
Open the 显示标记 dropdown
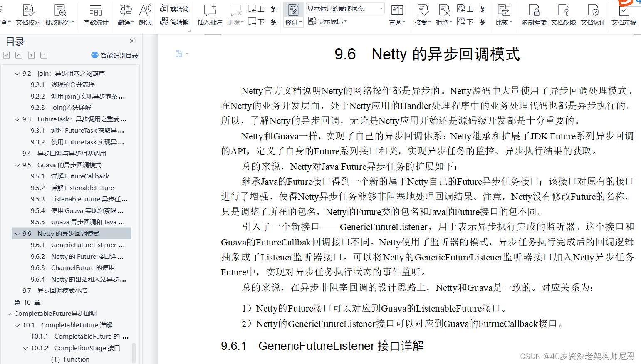[x=327, y=21]
